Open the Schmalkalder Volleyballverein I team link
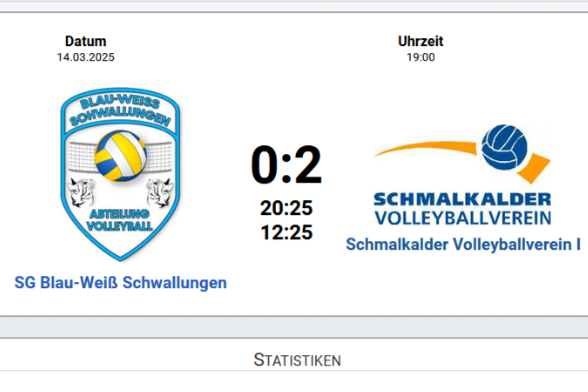588x392 pixels. (x=463, y=244)
